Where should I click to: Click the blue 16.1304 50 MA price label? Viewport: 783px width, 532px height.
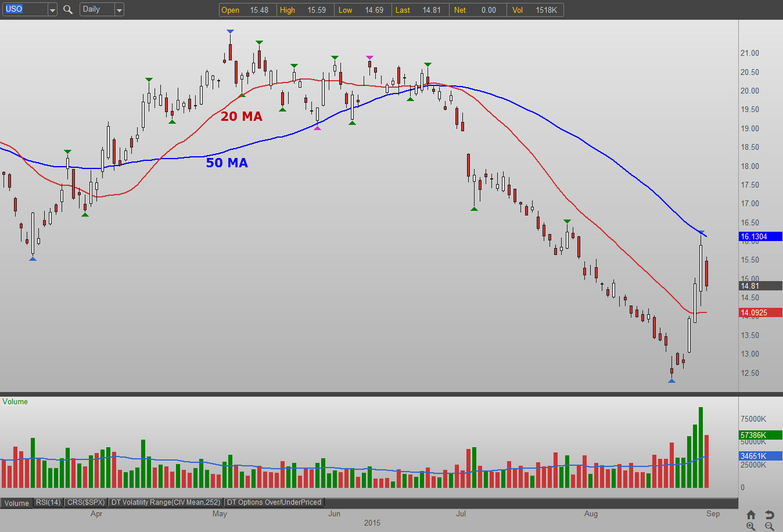pos(760,236)
